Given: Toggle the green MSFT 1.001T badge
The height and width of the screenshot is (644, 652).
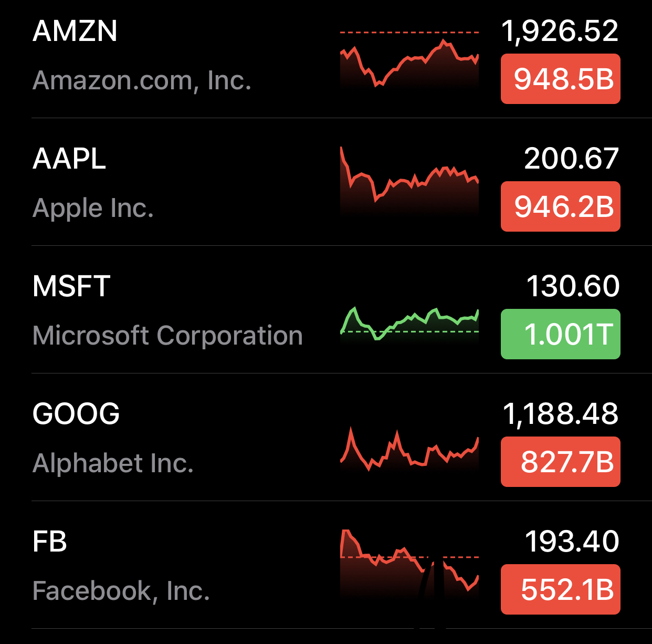Looking at the screenshot, I should click(x=560, y=334).
